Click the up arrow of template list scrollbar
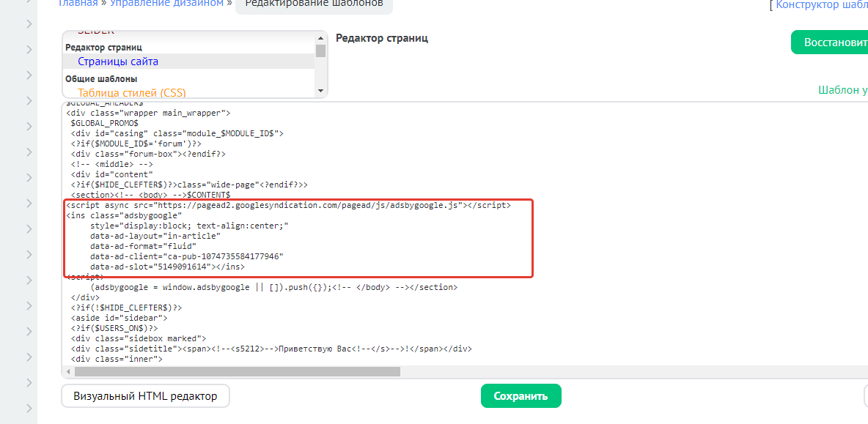The width and height of the screenshot is (868, 424). pyautogui.click(x=320, y=38)
